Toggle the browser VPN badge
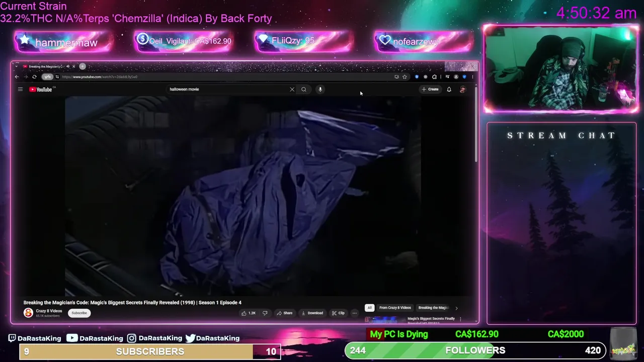This screenshot has height=362, width=644. (47, 77)
